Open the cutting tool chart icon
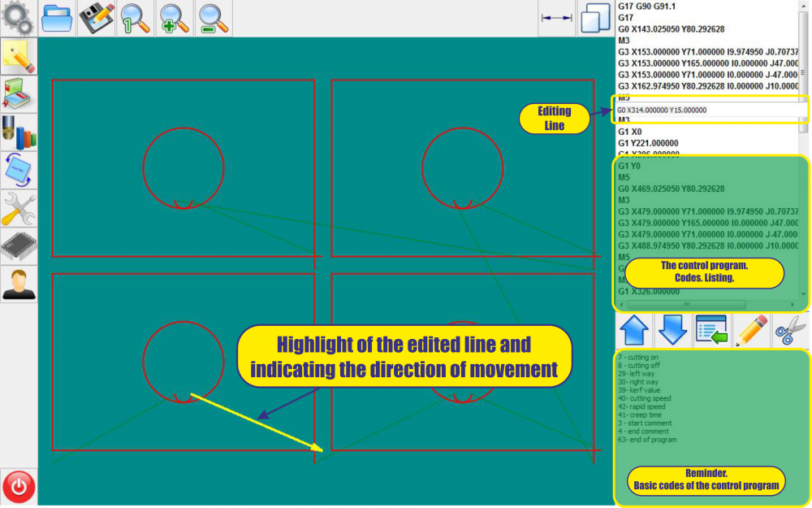812x508 pixels. (x=18, y=132)
